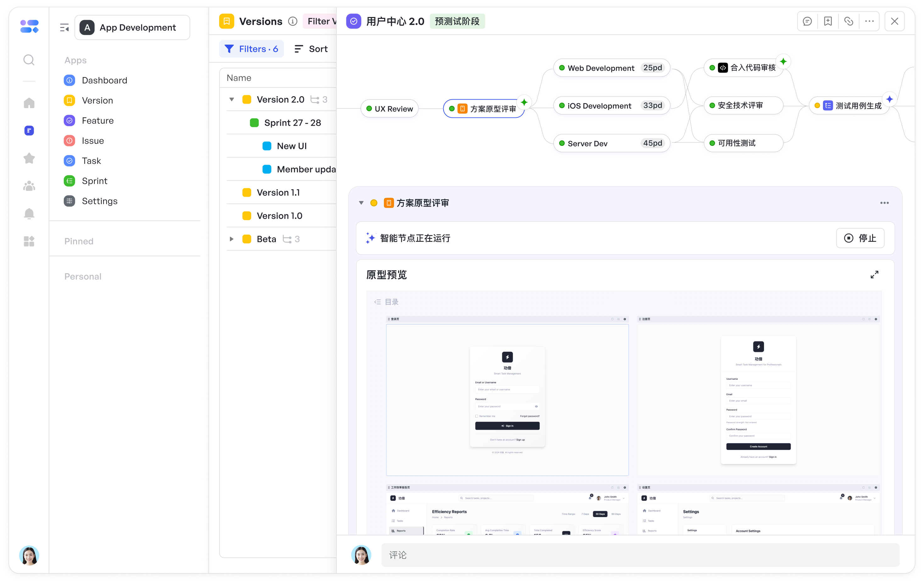Open the 目录 outline toggle

tap(387, 302)
